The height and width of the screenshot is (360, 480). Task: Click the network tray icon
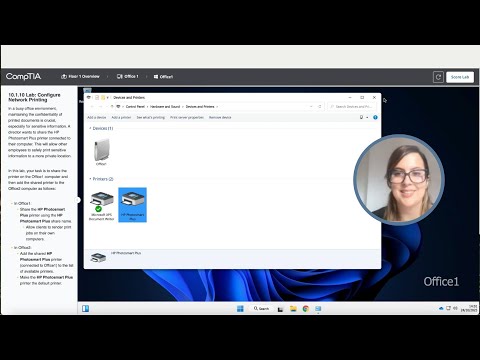[x=448, y=308]
